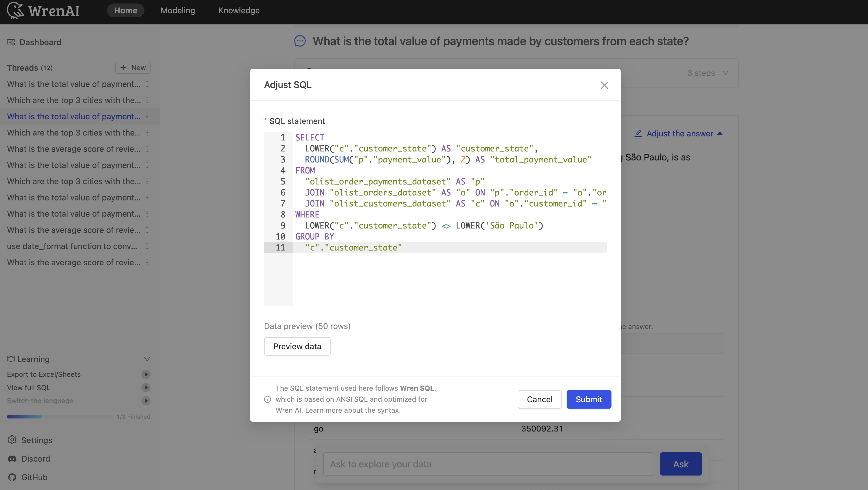Click the 'go' row in results table
Viewport: 868px width, 490px height.
516,429
